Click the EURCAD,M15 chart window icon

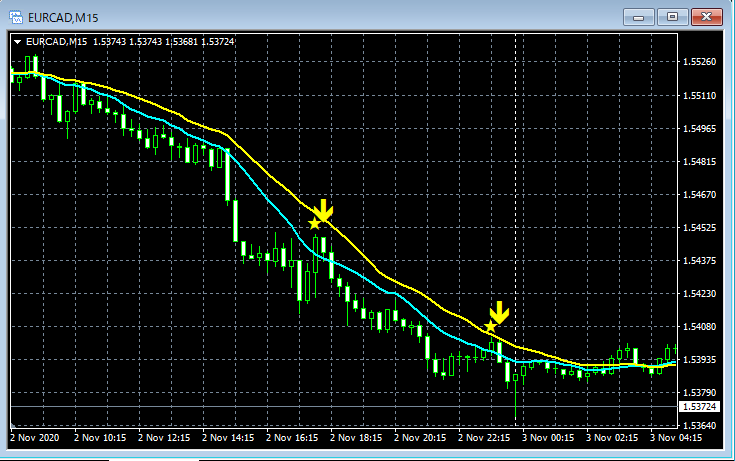(16, 18)
